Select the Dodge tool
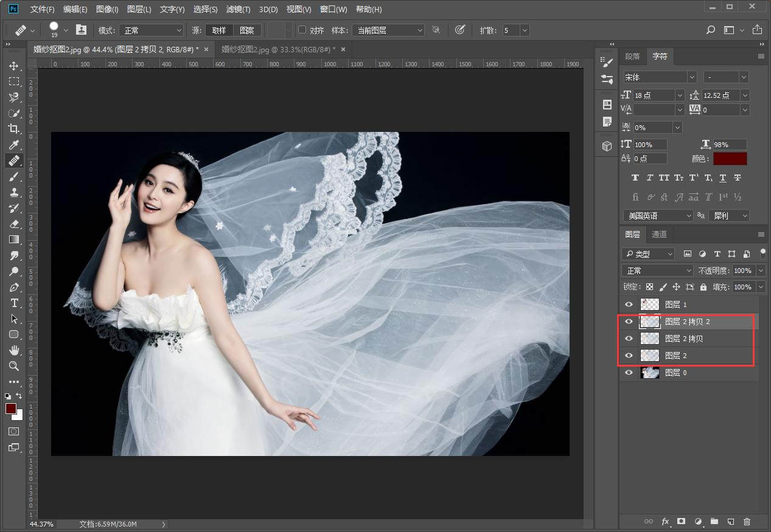771x532 pixels. pos(13,271)
